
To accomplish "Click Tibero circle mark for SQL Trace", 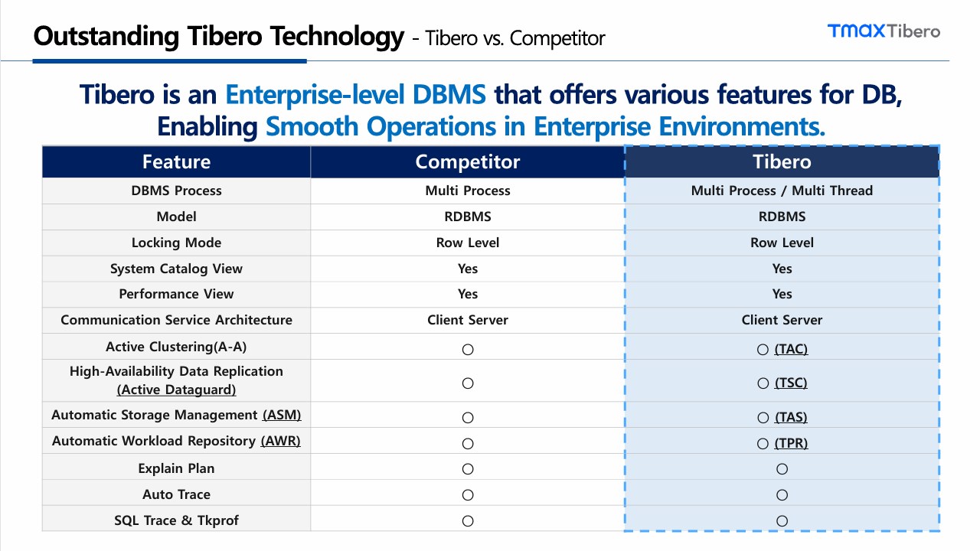I will point(782,520).
